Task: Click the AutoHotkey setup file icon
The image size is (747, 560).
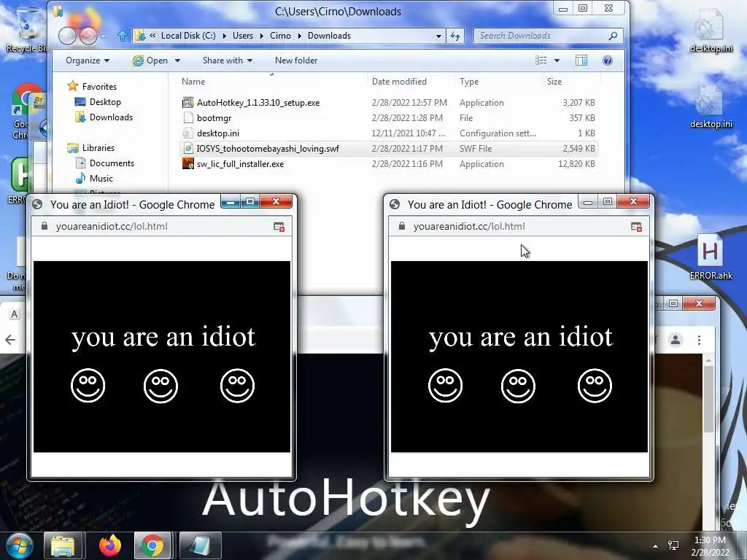Action: pos(188,102)
